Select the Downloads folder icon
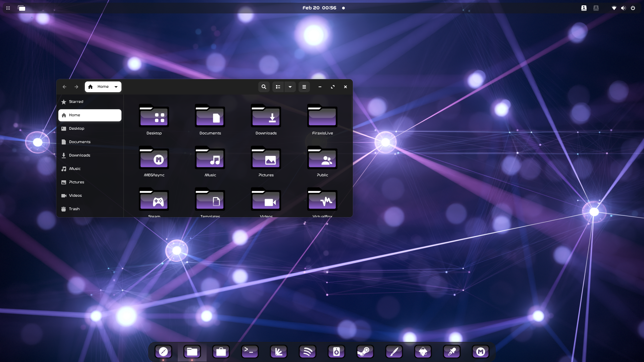644x362 pixels. click(x=266, y=116)
